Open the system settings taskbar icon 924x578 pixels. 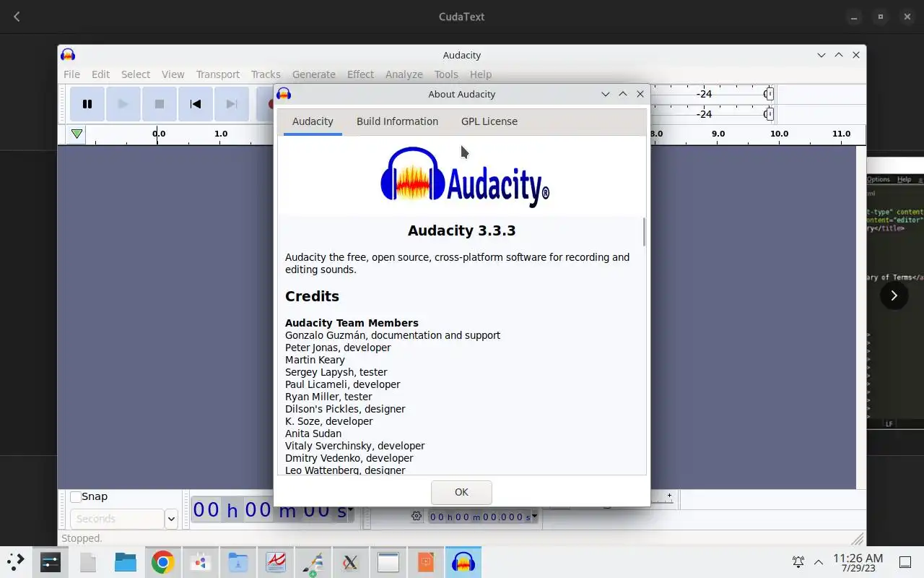pos(50,561)
